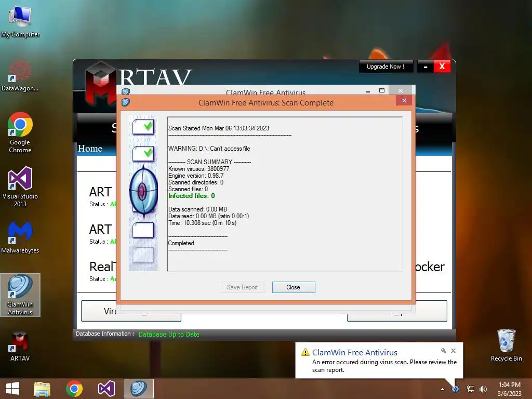Switch to ClamWin taskbar item

click(x=138, y=389)
